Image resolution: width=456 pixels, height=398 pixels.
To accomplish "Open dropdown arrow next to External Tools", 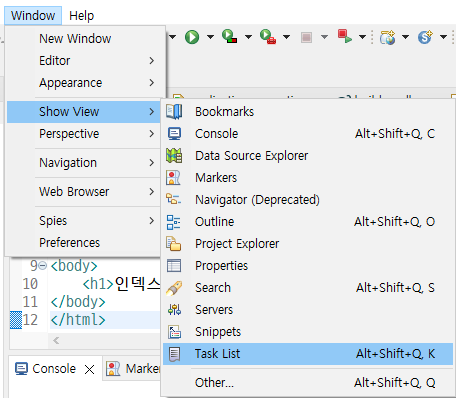I will point(286,37).
